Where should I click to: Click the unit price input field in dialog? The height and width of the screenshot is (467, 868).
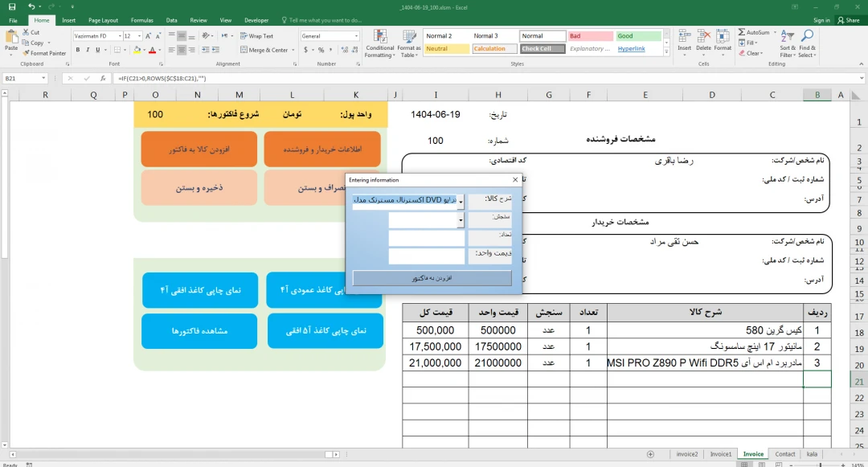pyautogui.click(x=426, y=256)
